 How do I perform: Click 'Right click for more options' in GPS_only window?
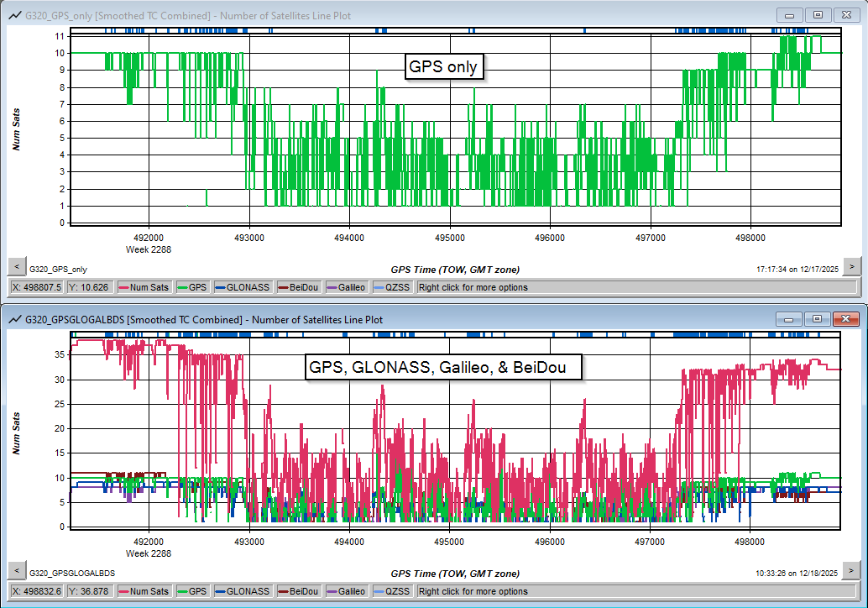473,287
